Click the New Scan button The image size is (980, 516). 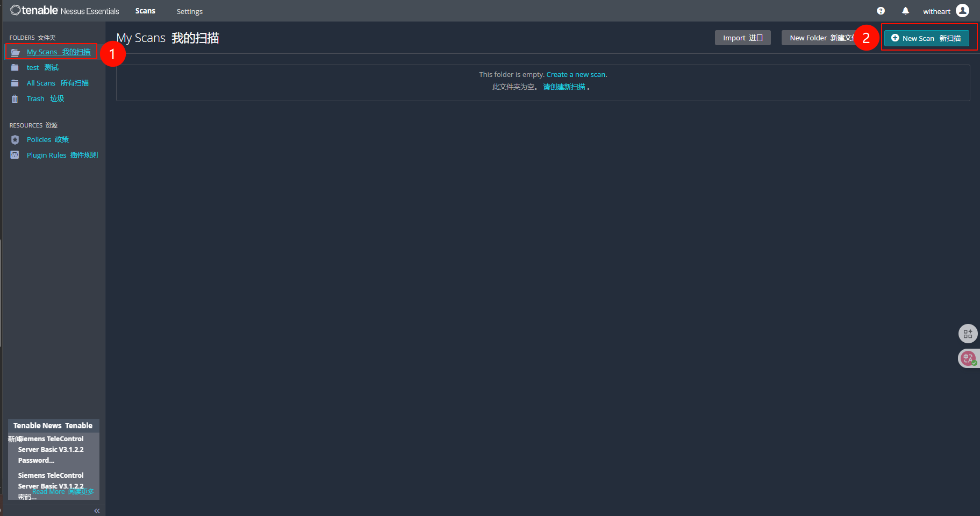(x=926, y=38)
